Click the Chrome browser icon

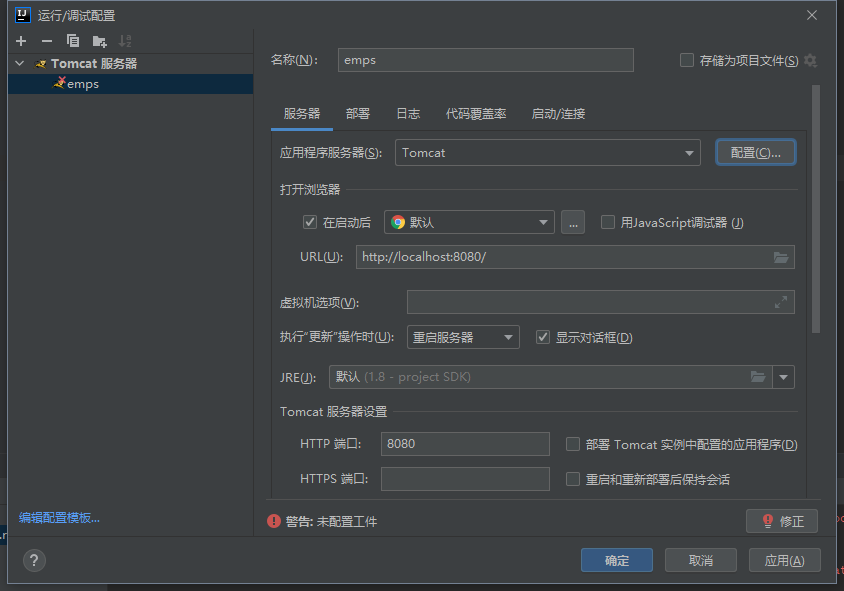tap(398, 222)
